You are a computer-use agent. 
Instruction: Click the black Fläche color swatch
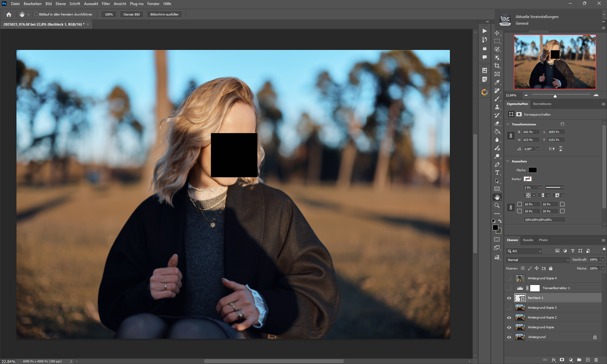click(x=533, y=170)
